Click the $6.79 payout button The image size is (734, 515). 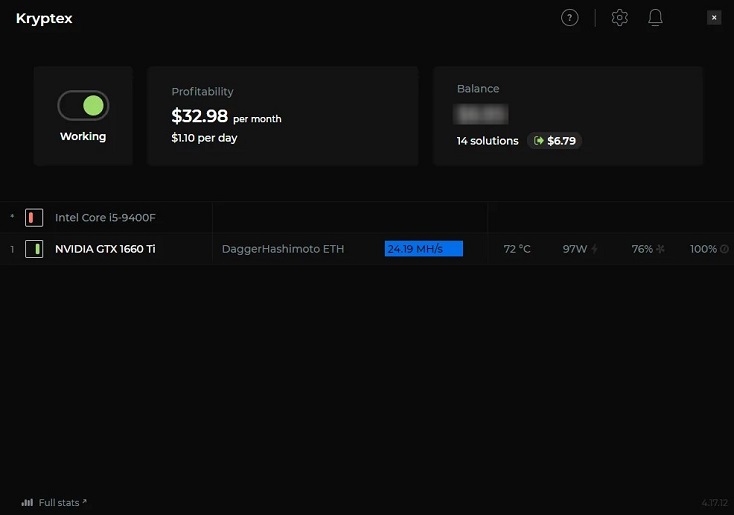tap(555, 141)
